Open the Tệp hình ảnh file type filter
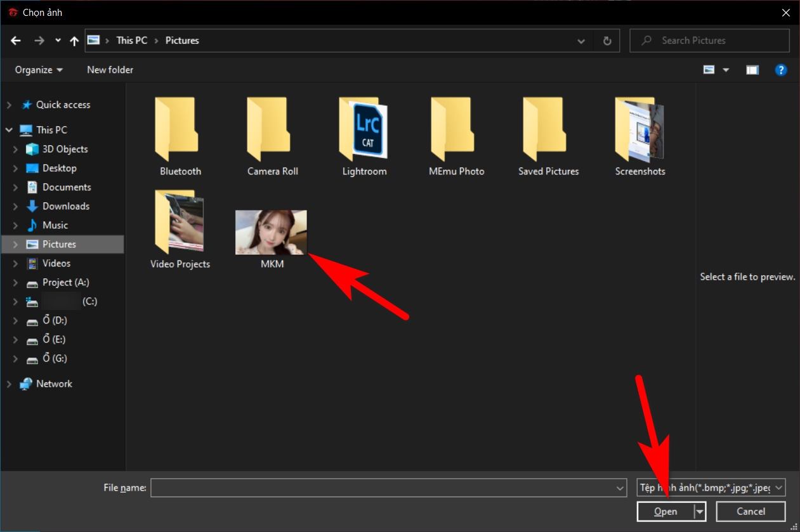The width and height of the screenshot is (800, 532). click(x=711, y=488)
